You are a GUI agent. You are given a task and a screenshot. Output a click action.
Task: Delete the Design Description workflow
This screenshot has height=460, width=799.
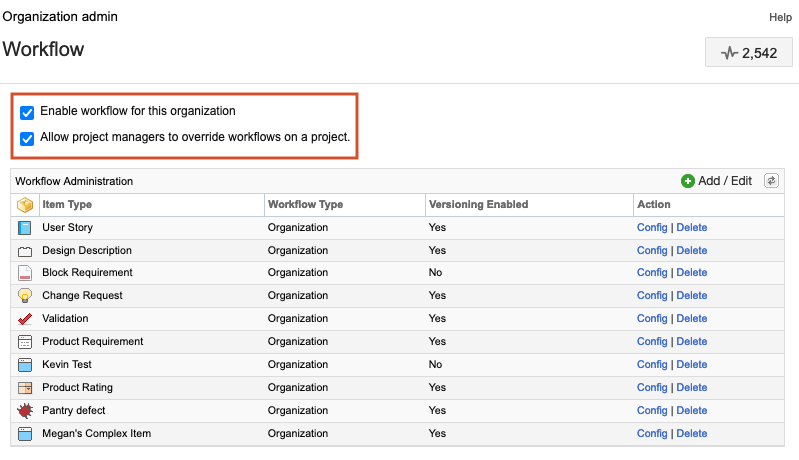(691, 250)
